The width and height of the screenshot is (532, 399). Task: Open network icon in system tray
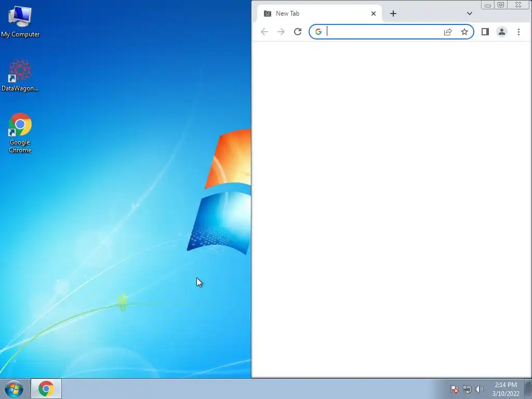click(x=467, y=389)
